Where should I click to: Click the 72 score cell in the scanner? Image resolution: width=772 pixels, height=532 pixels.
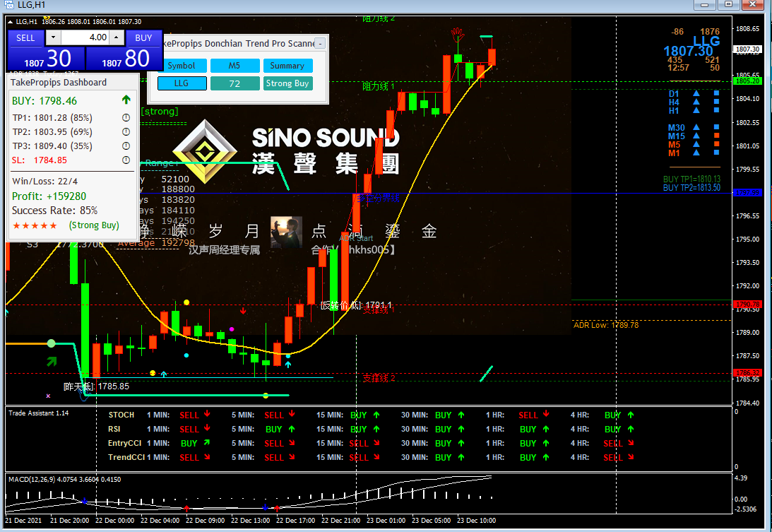coord(235,83)
